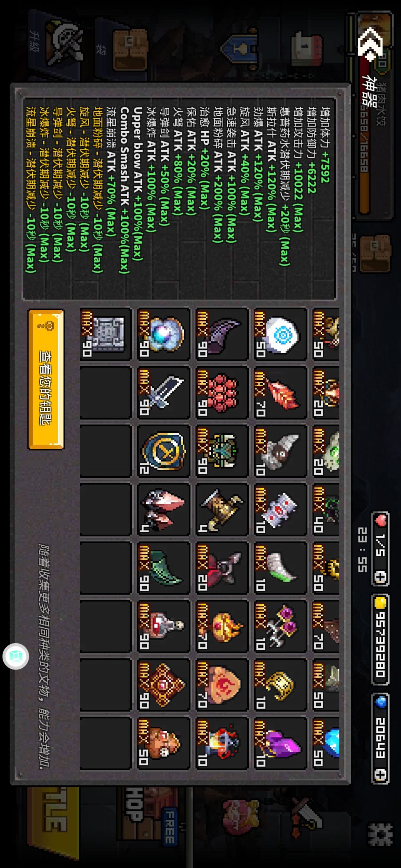401x868 pixels.
Task: Open the 升級 upgrade tab
Action: coord(56,45)
